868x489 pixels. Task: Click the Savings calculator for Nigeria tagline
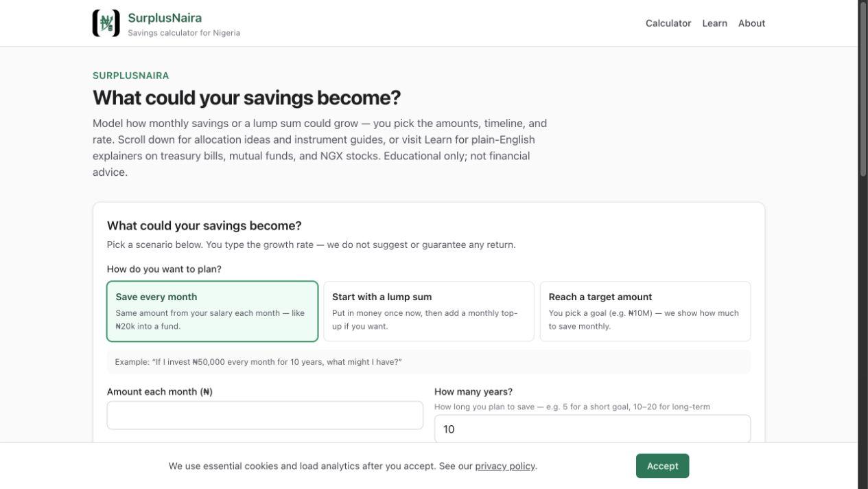point(184,33)
